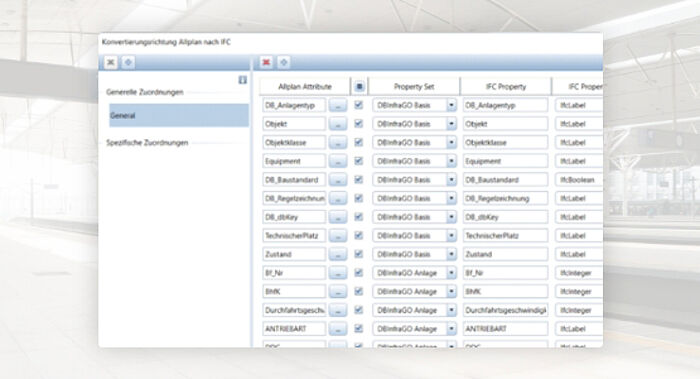Image resolution: width=700 pixels, height=379 pixels.
Task: Click browse button next to BMK attribute
Action: click(338, 292)
